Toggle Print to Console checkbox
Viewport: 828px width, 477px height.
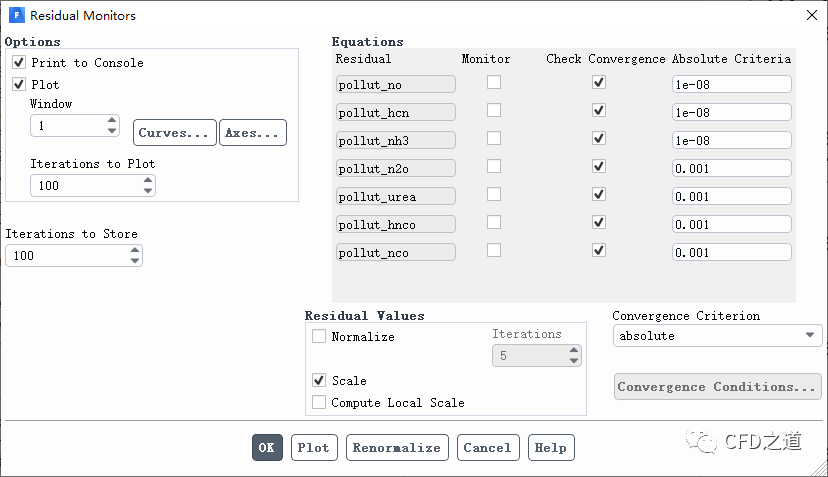point(19,63)
